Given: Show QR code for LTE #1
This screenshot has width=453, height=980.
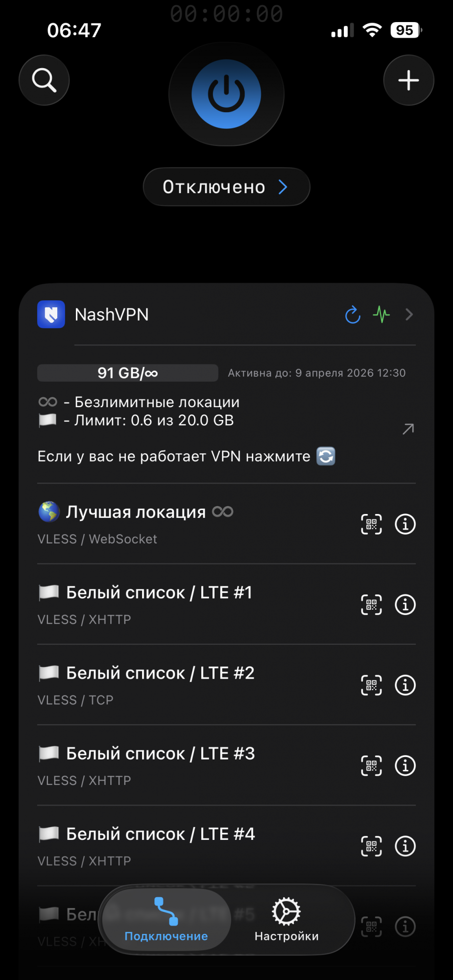Looking at the screenshot, I should pos(371,605).
